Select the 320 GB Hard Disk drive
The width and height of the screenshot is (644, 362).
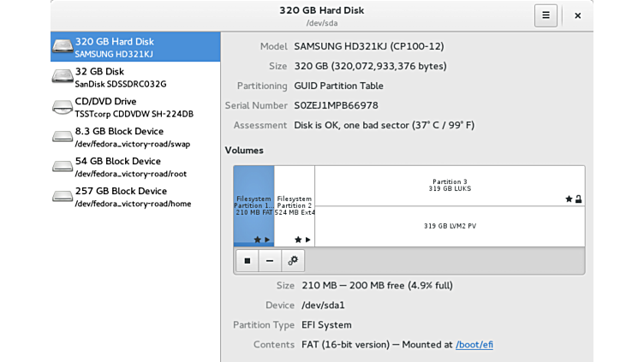pyautogui.click(x=135, y=47)
